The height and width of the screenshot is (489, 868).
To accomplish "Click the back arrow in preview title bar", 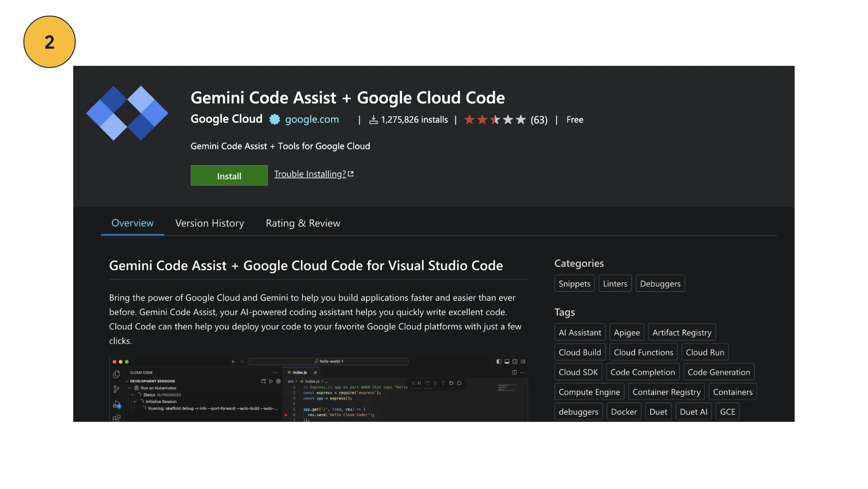I will point(234,361).
